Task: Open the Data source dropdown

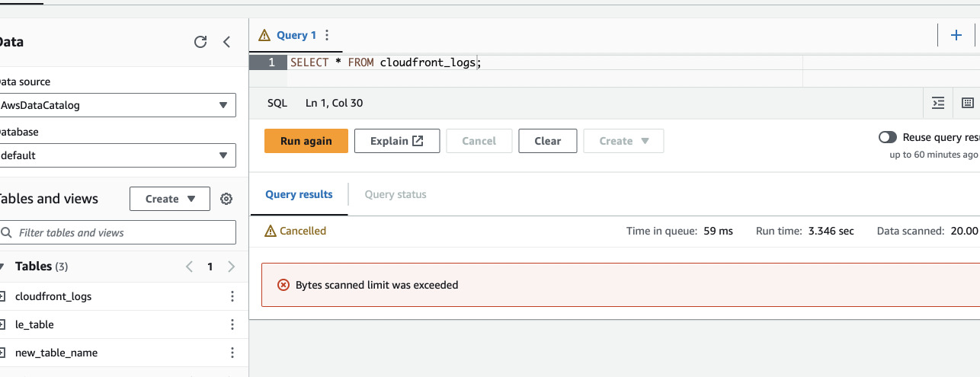Action: point(117,105)
